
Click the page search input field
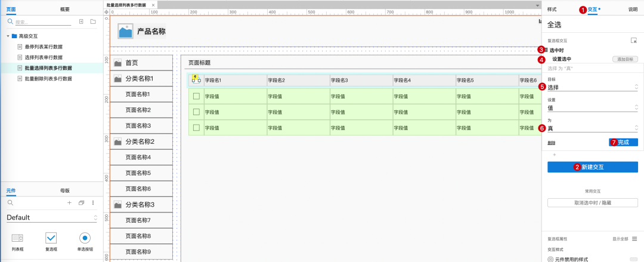(43, 22)
